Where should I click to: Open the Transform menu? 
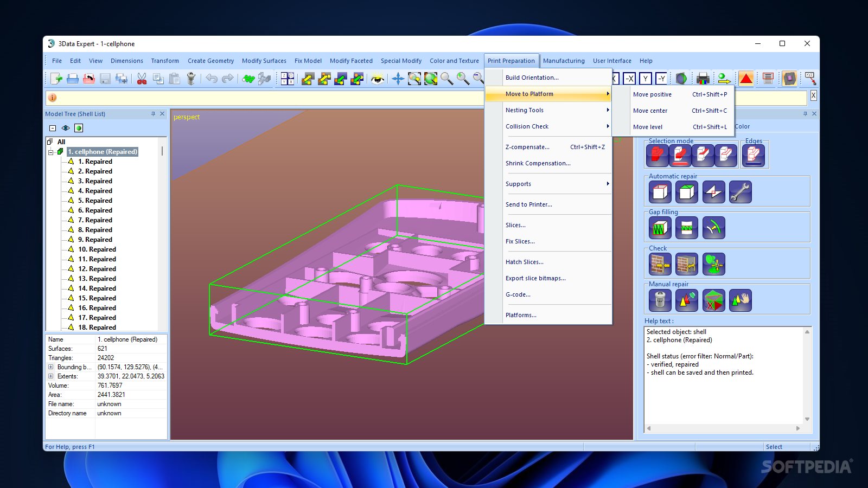click(165, 61)
